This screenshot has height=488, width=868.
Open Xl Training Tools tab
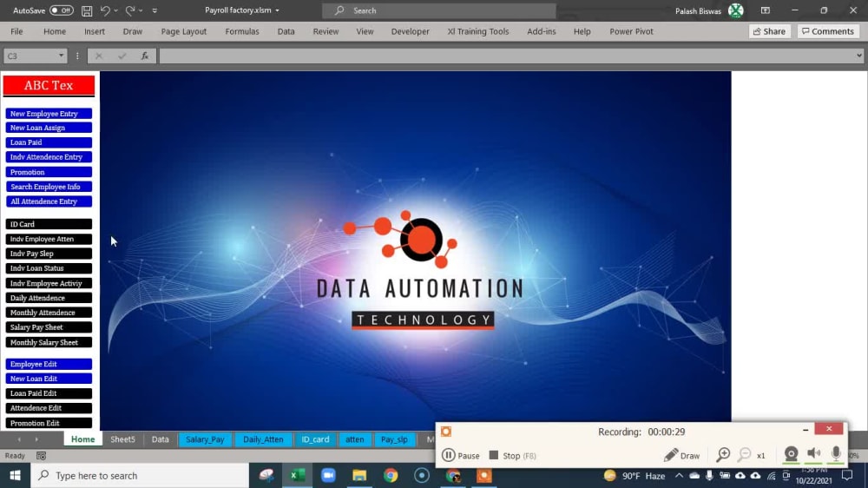(x=477, y=31)
